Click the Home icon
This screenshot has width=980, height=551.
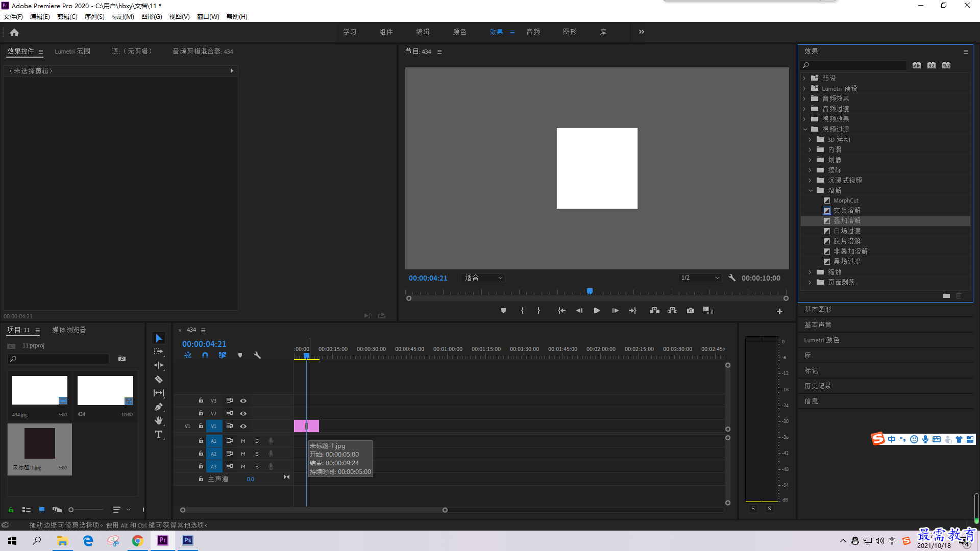pyautogui.click(x=14, y=32)
